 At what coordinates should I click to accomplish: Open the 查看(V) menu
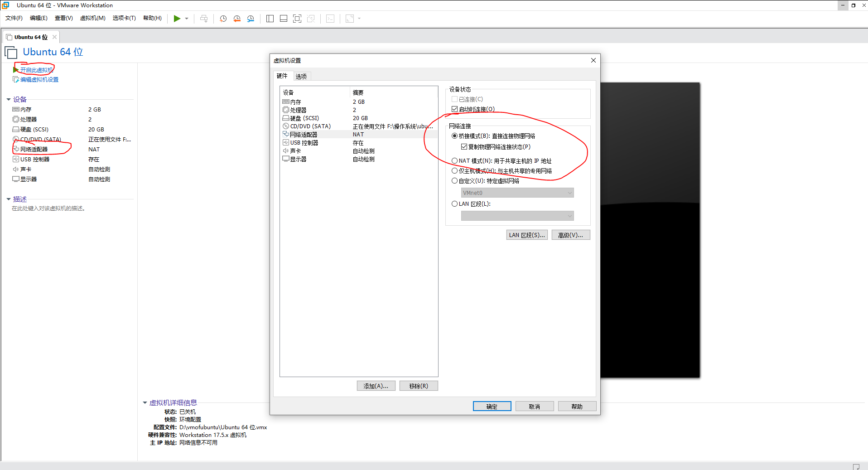pyautogui.click(x=63, y=18)
